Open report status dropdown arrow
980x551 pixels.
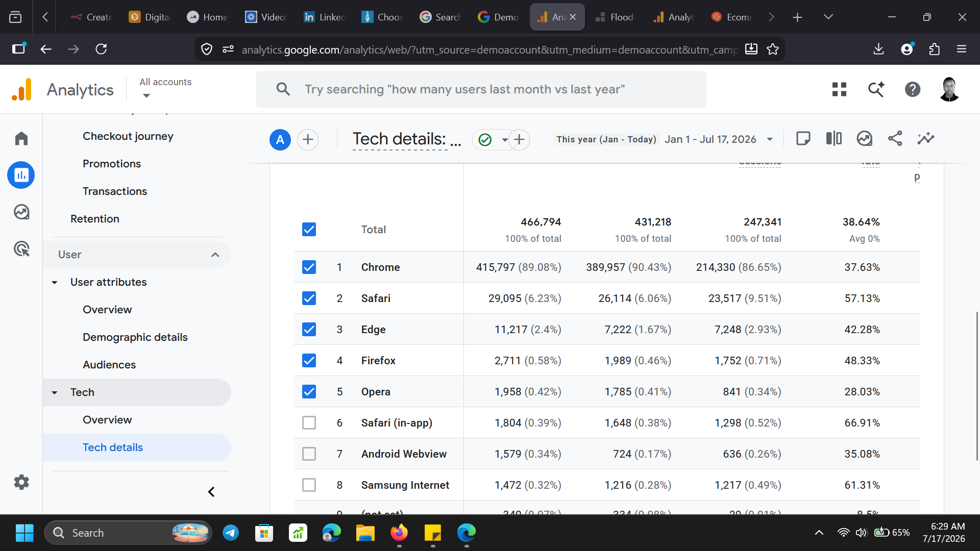tap(504, 140)
